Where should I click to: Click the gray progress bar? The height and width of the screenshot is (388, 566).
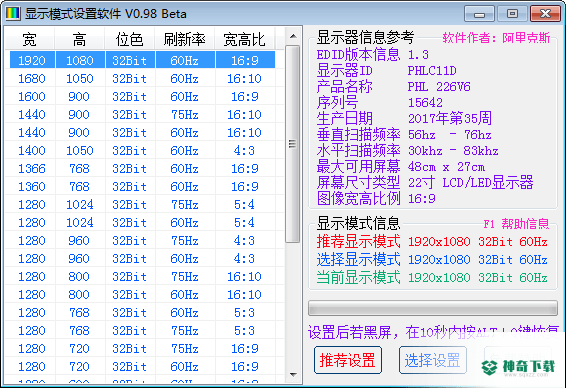tap(433, 308)
